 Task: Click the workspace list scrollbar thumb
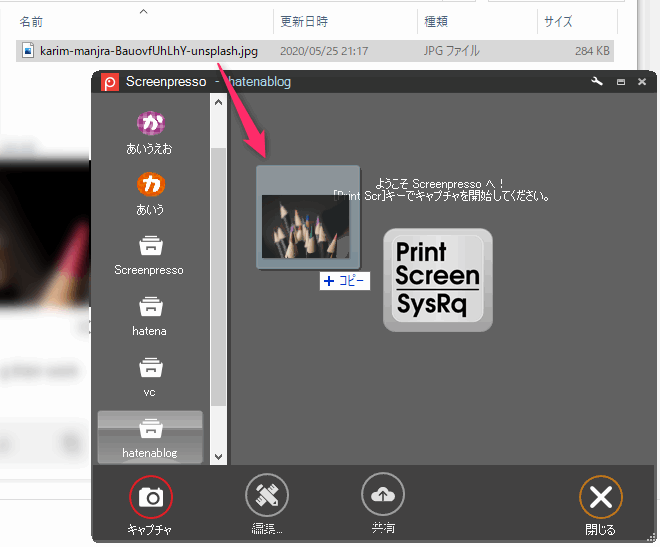click(x=218, y=277)
